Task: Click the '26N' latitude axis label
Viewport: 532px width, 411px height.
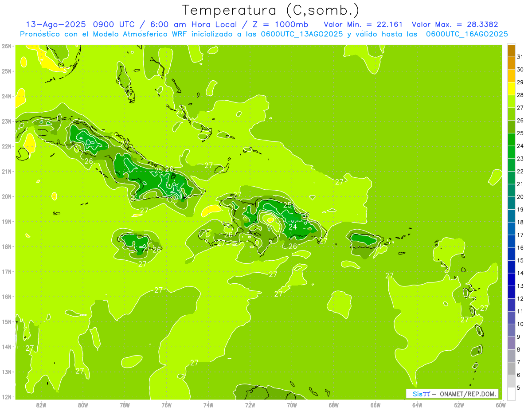Action: [6, 46]
